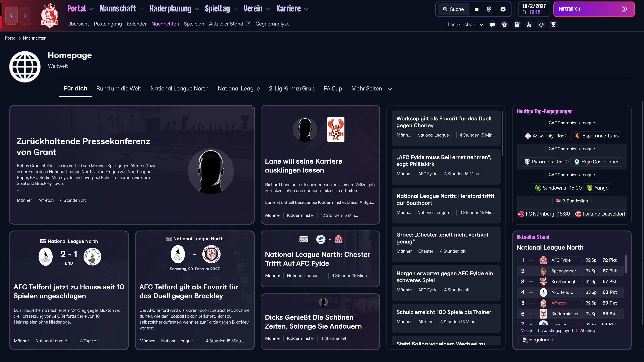Go back with the left arrow button
Image resolution: width=644 pixels, height=362 pixels.
pyautogui.click(x=12, y=16)
